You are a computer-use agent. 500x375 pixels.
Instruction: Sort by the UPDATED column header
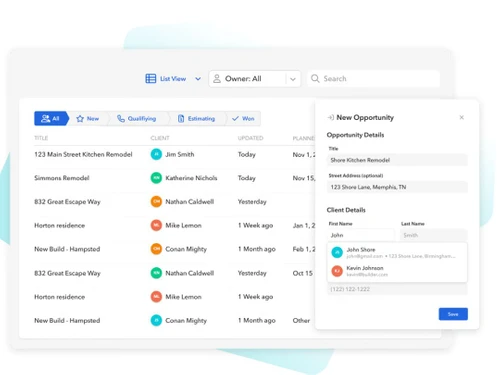[x=250, y=138]
